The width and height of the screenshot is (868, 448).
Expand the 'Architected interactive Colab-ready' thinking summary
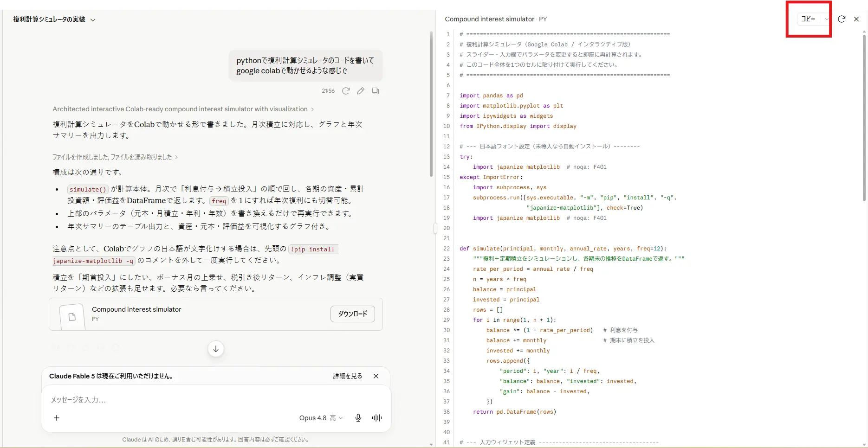(x=183, y=109)
